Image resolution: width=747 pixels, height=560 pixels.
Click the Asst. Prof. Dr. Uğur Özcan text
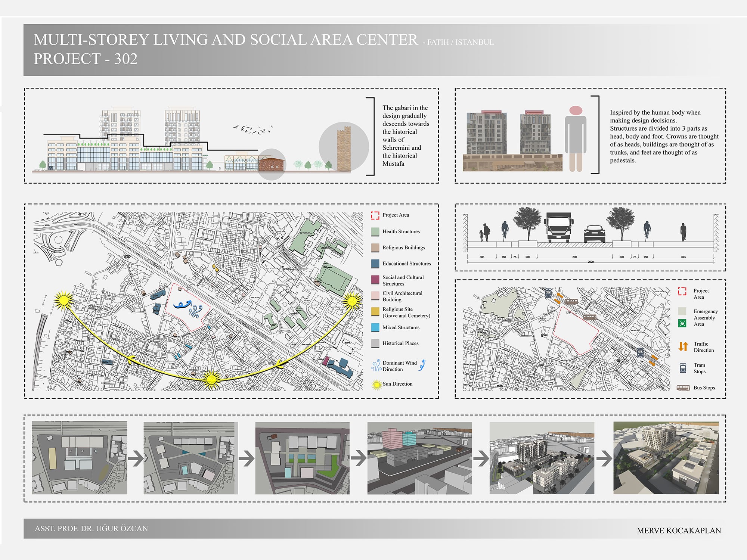(x=91, y=529)
